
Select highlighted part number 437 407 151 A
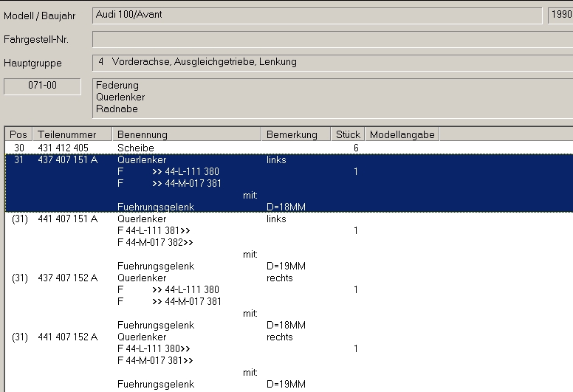(x=67, y=160)
